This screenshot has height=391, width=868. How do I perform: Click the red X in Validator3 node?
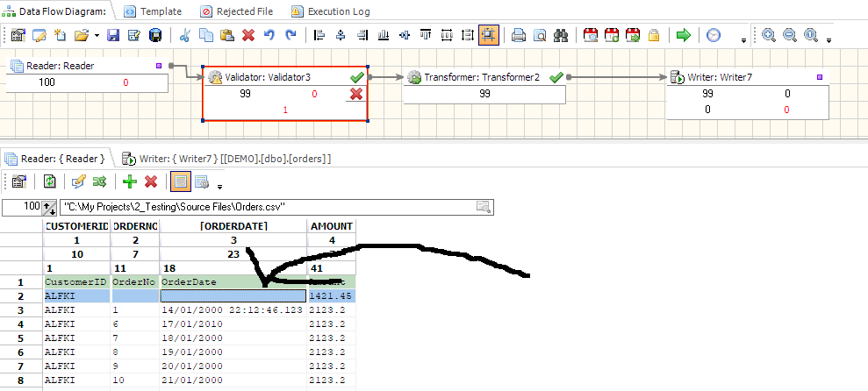click(356, 94)
